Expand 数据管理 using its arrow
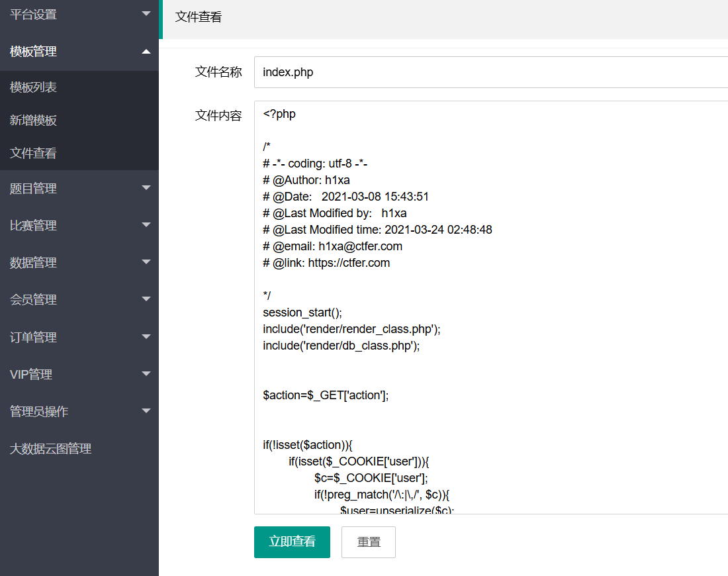 click(x=146, y=263)
